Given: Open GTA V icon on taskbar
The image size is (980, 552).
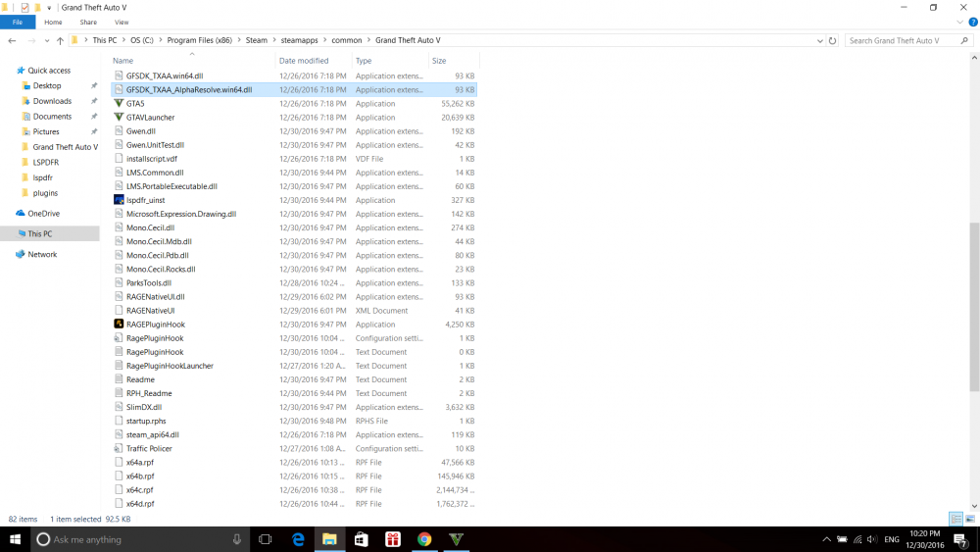Looking at the screenshot, I should coord(457,539).
